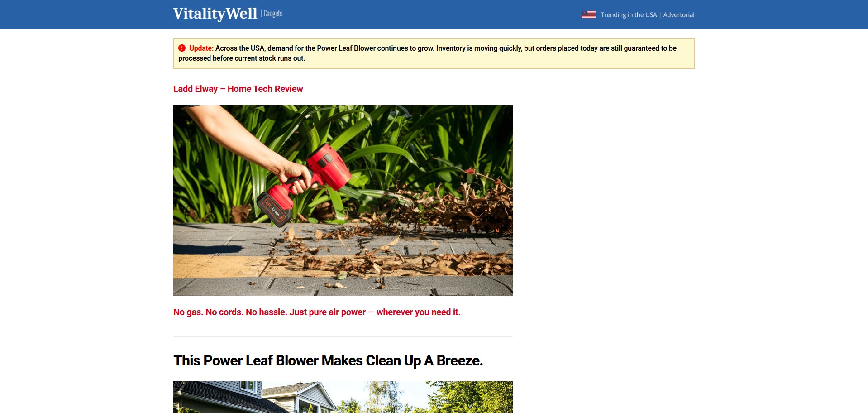The image size is (868, 413).
Task: Select the Trending in the USA text
Action: tap(629, 15)
